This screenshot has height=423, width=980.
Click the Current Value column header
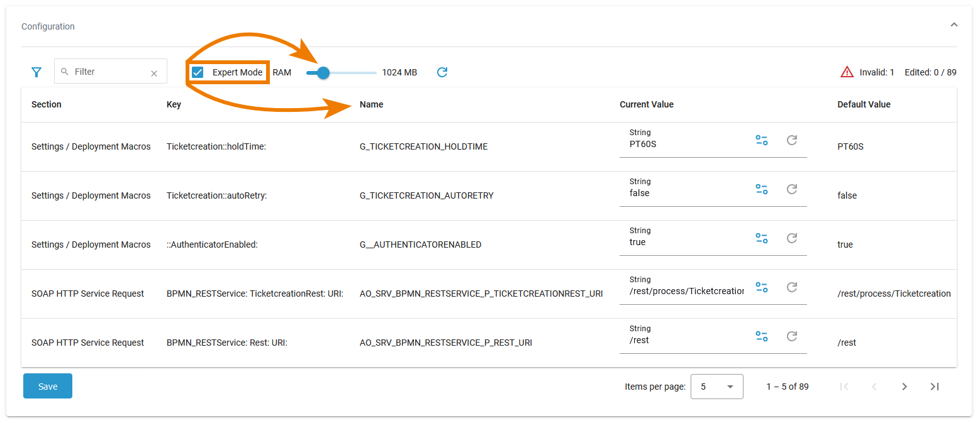pos(647,104)
